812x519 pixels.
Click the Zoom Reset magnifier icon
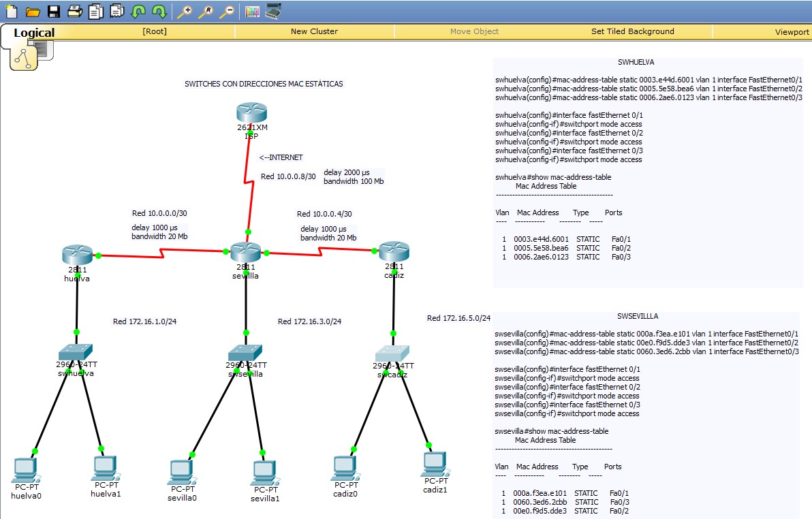click(206, 11)
